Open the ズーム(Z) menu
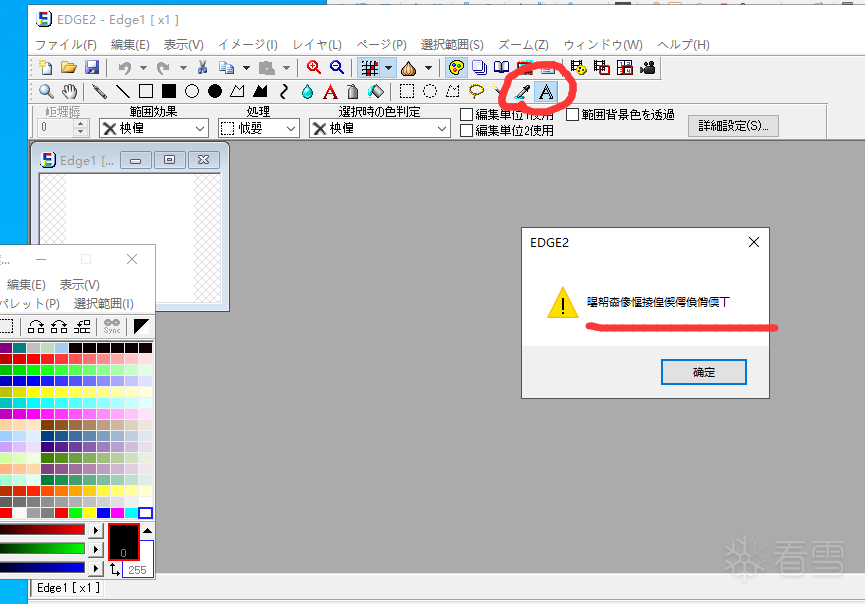The image size is (865, 604). (524, 45)
